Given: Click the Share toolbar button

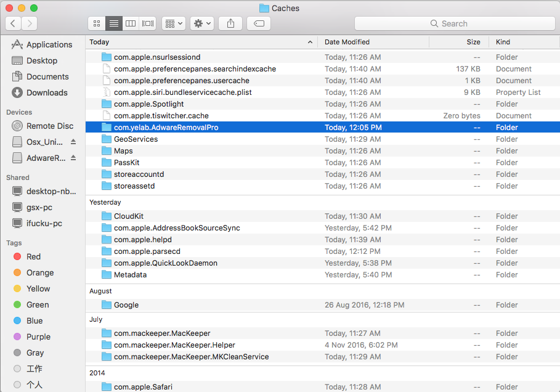Looking at the screenshot, I should (x=230, y=23).
